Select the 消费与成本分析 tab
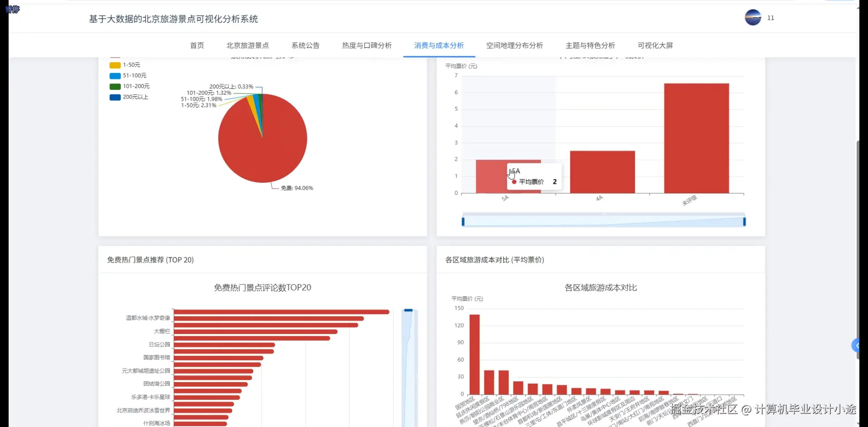This screenshot has height=427, width=868. click(438, 45)
